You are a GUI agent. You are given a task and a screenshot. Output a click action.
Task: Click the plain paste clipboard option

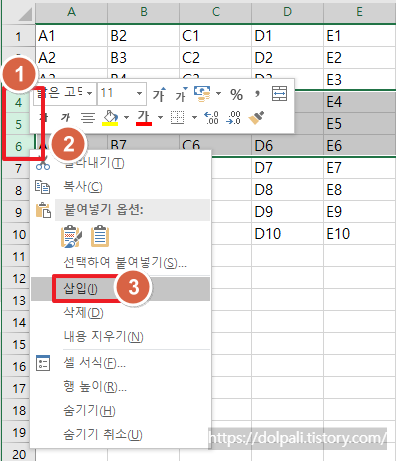pos(100,237)
